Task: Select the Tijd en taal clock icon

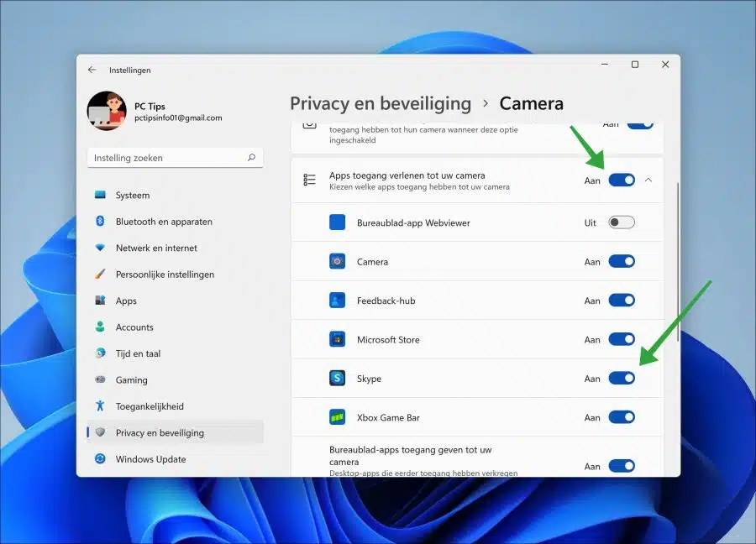Action: click(100, 353)
